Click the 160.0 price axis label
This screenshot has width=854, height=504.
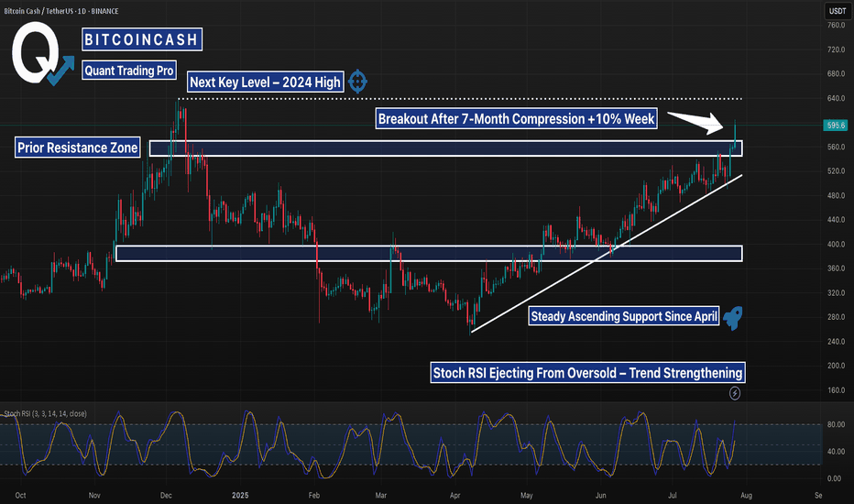tap(836, 390)
